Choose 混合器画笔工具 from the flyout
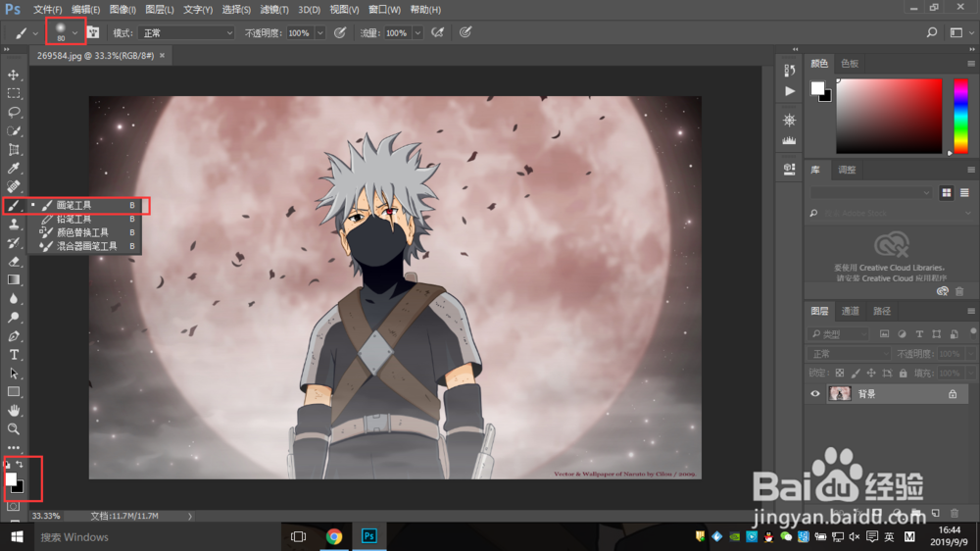Image resolution: width=980 pixels, height=551 pixels. [88, 246]
